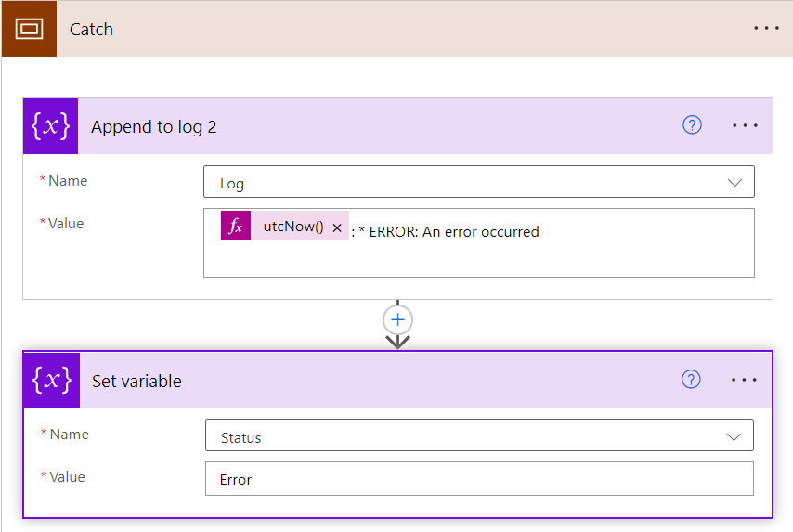Open the Catch scope ellipsis menu
Viewport: 793px width, 532px height.
(766, 29)
